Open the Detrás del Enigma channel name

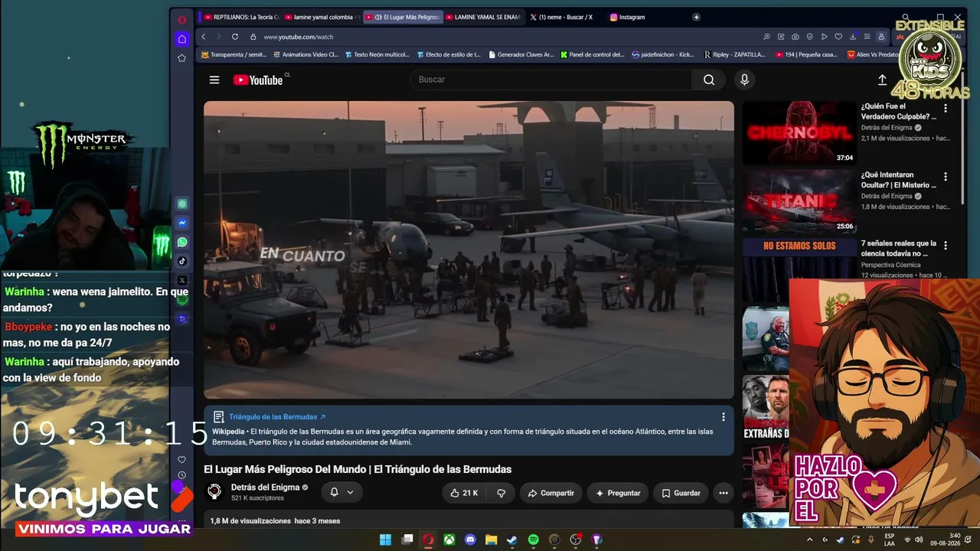coord(266,487)
